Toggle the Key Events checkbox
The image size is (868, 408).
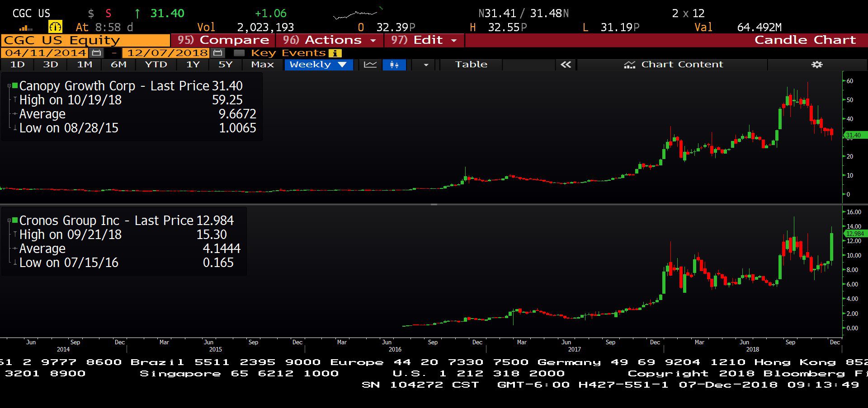[x=239, y=53]
